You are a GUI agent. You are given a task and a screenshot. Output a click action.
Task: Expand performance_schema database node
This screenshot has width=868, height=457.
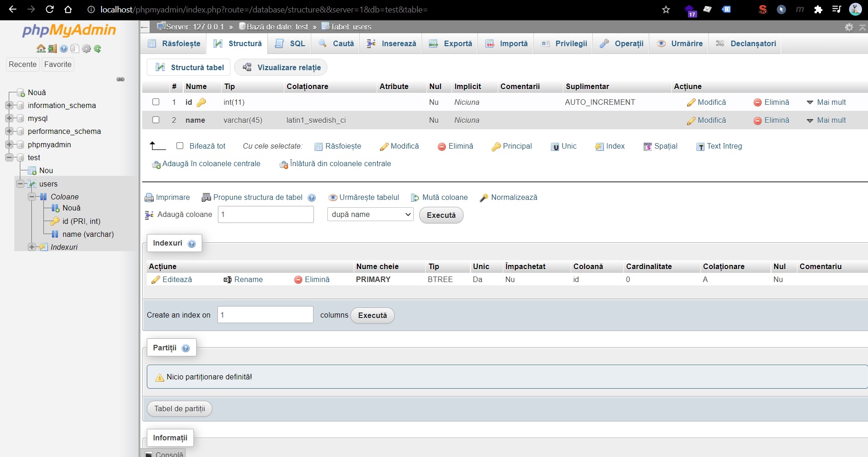[9, 131]
